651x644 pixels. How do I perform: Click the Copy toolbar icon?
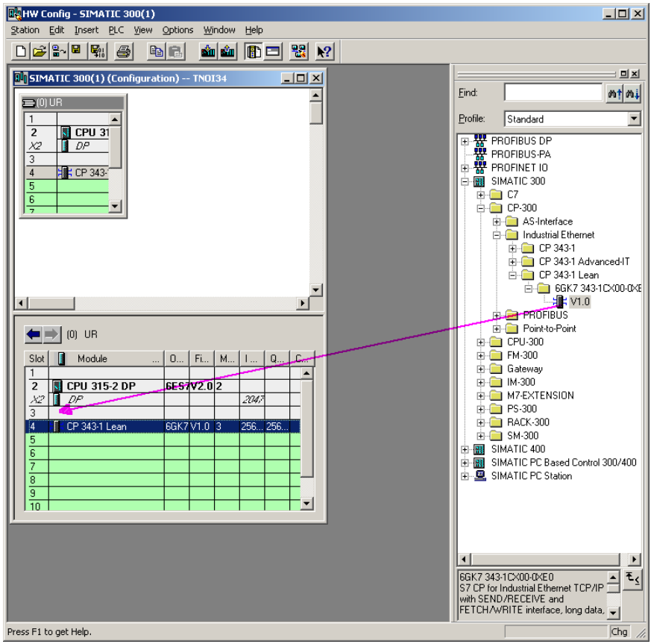(157, 51)
